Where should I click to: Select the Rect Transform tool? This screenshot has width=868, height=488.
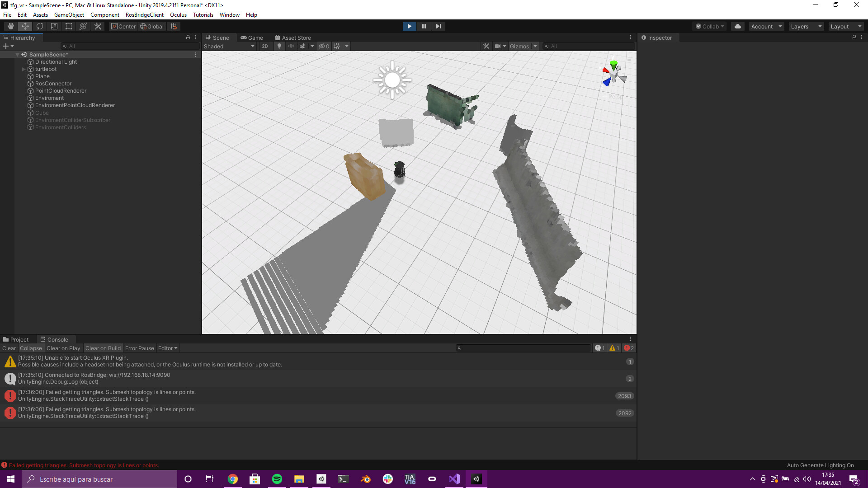tap(69, 26)
